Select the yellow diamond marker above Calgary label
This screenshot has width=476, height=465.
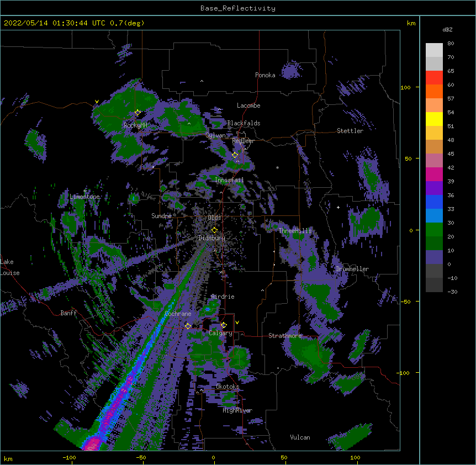point(224,325)
